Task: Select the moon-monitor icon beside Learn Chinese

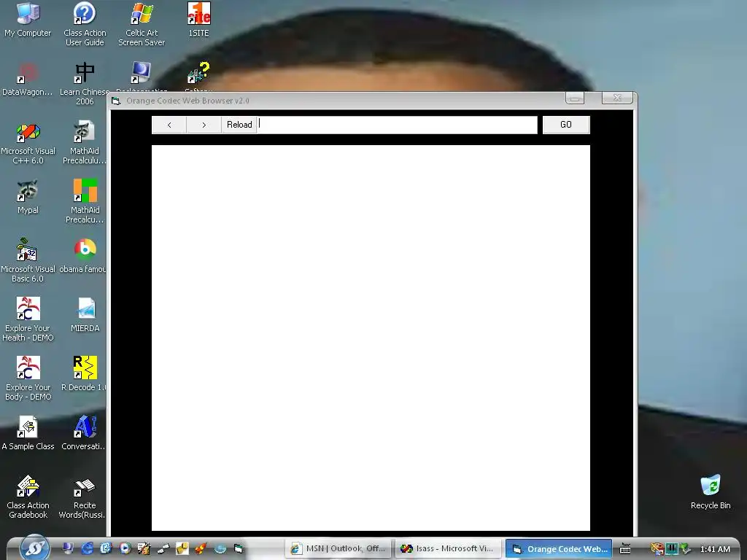Action: 142,74
